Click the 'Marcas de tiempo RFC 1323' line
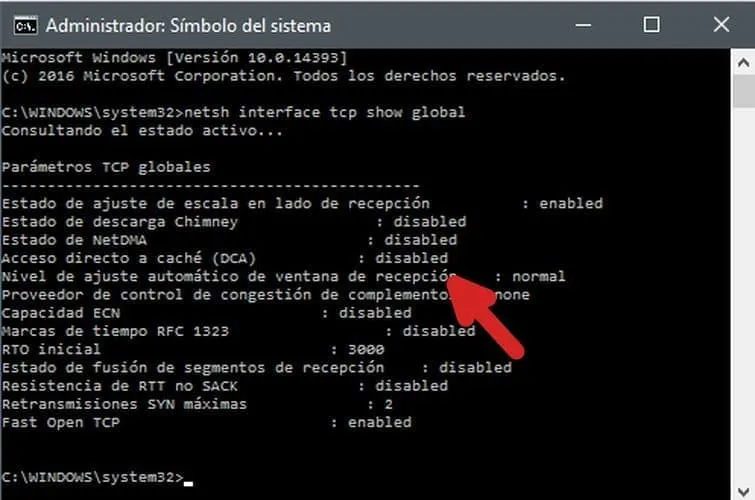 238,331
